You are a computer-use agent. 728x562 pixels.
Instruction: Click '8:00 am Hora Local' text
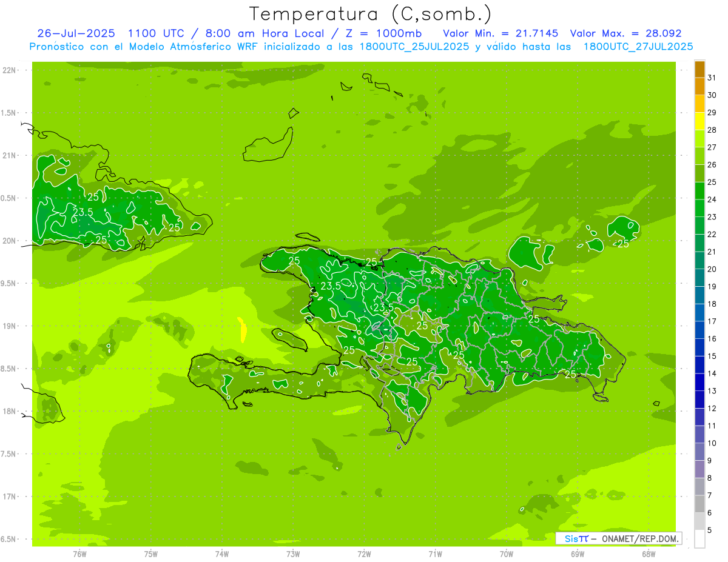[x=265, y=33]
